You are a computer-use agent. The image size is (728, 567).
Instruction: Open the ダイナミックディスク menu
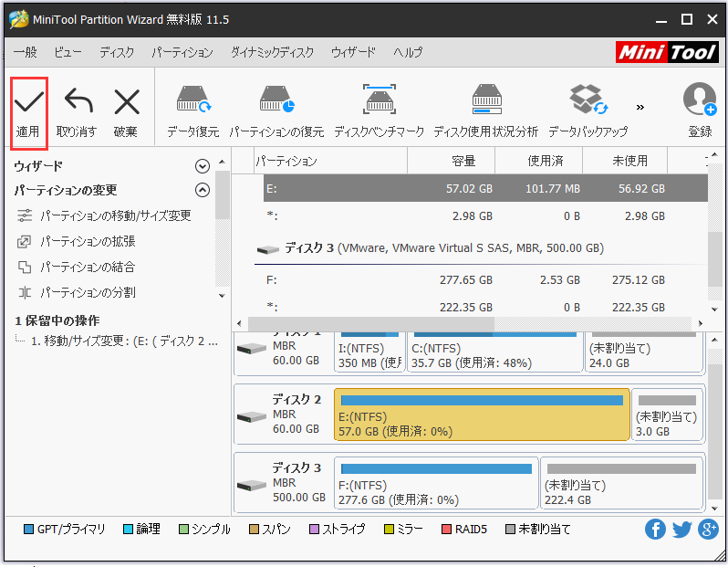tap(272, 52)
